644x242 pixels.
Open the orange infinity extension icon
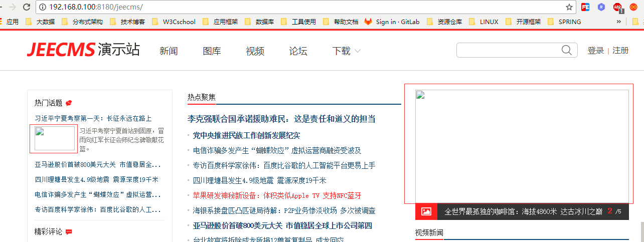pyautogui.click(x=633, y=7)
